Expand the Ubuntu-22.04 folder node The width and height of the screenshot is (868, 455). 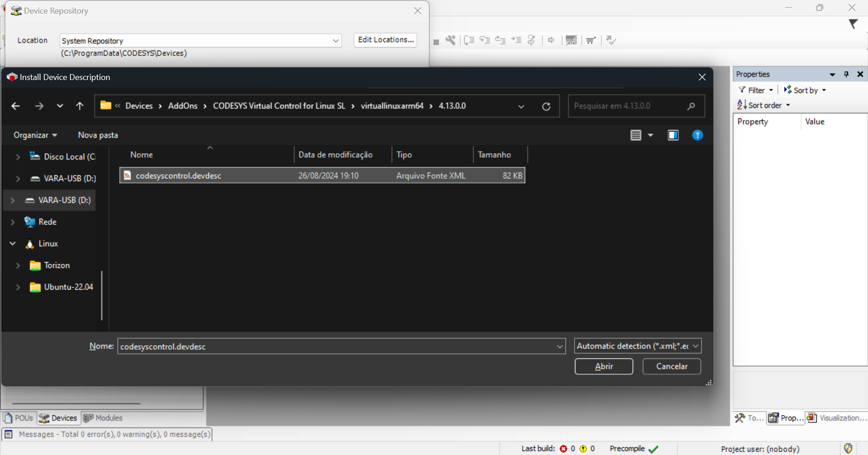(18, 287)
